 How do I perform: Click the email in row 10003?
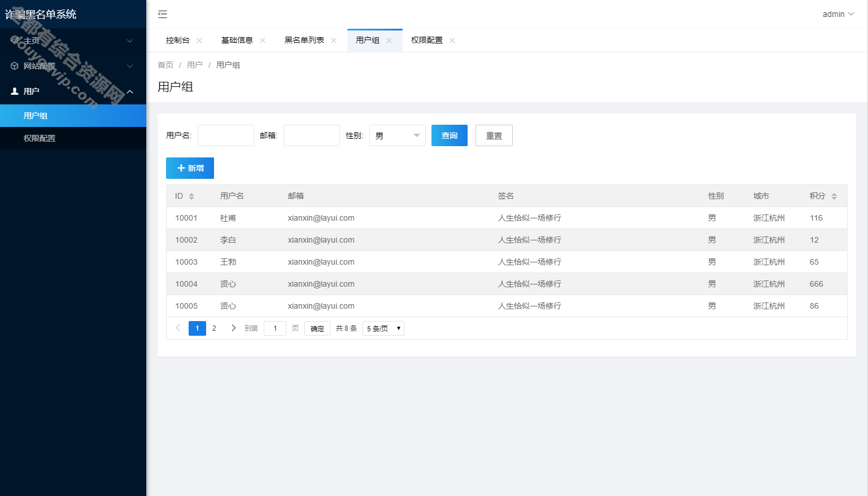pyautogui.click(x=321, y=262)
